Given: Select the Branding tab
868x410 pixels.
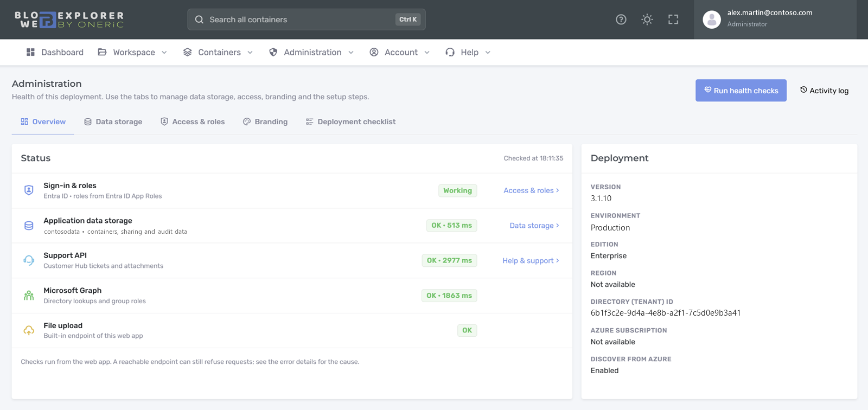Looking at the screenshot, I should [265, 122].
